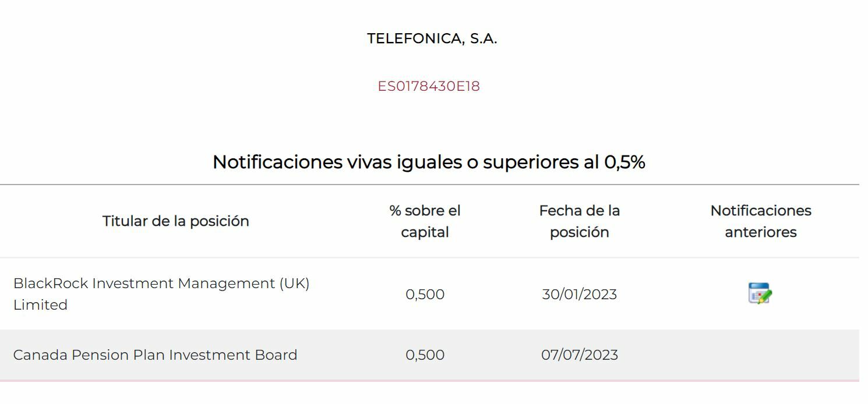Click the 'Fecha de la posición' column header
Image resolution: width=868 pixels, height=404 pixels.
coord(579,221)
